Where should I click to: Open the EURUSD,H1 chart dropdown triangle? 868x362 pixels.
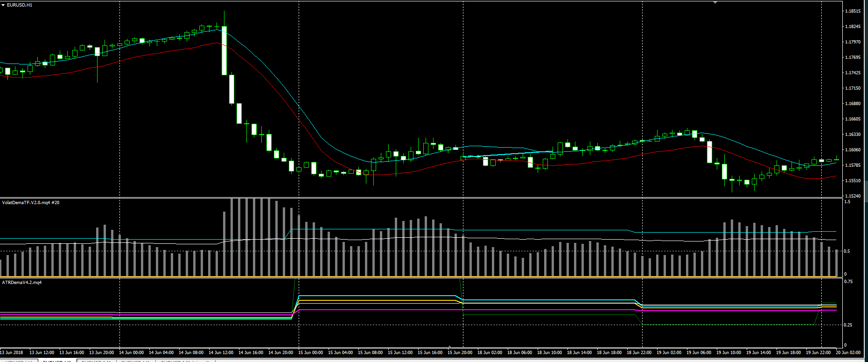click(3, 5)
